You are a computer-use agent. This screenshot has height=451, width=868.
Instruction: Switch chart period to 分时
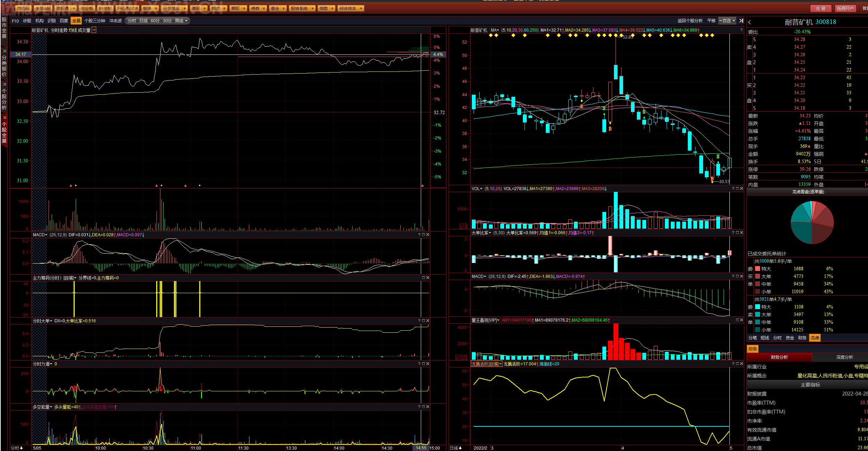coord(132,21)
